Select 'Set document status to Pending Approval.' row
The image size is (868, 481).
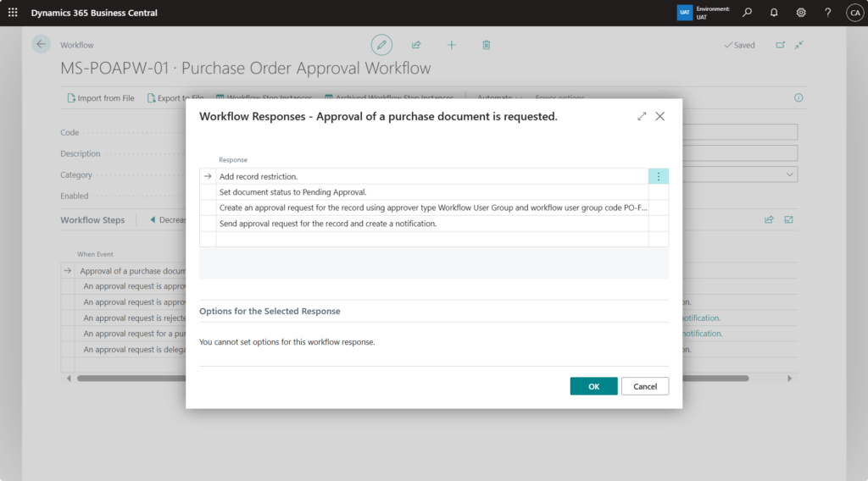click(x=432, y=192)
